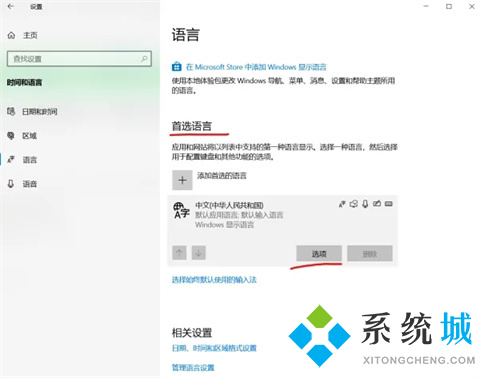Open the Microsoft Store display language link
The height and width of the screenshot is (378, 480).
pyautogui.click(x=256, y=67)
